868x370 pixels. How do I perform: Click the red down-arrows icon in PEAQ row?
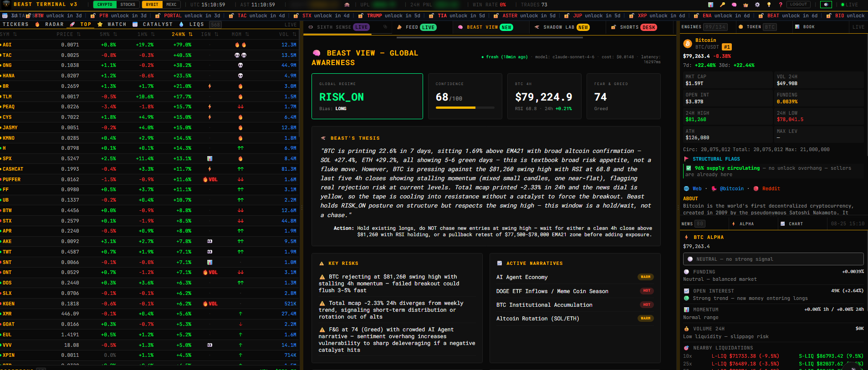[x=240, y=106]
